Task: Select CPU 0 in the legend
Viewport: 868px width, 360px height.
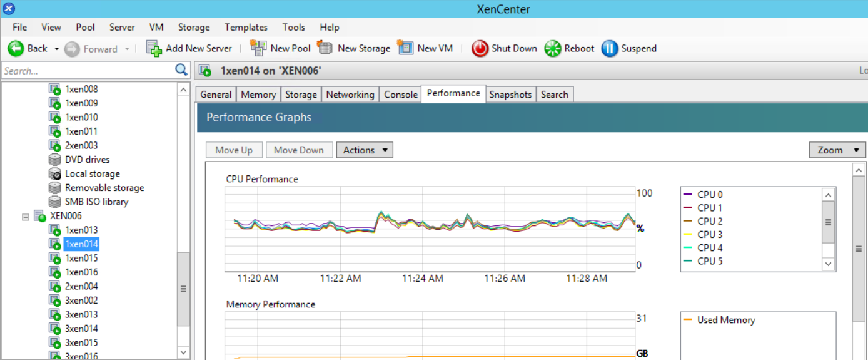Action: tap(710, 195)
